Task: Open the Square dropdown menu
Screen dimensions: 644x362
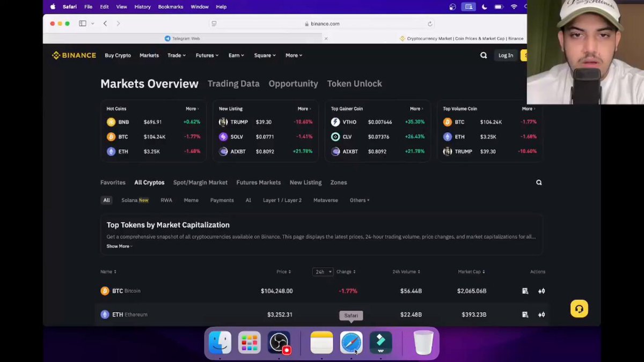Action: click(265, 55)
